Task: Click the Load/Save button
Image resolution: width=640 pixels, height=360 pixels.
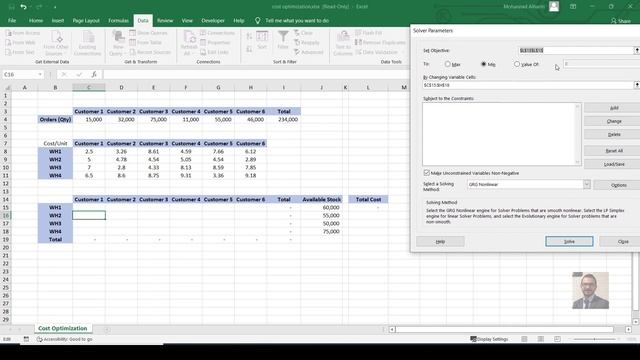Action: click(x=614, y=164)
